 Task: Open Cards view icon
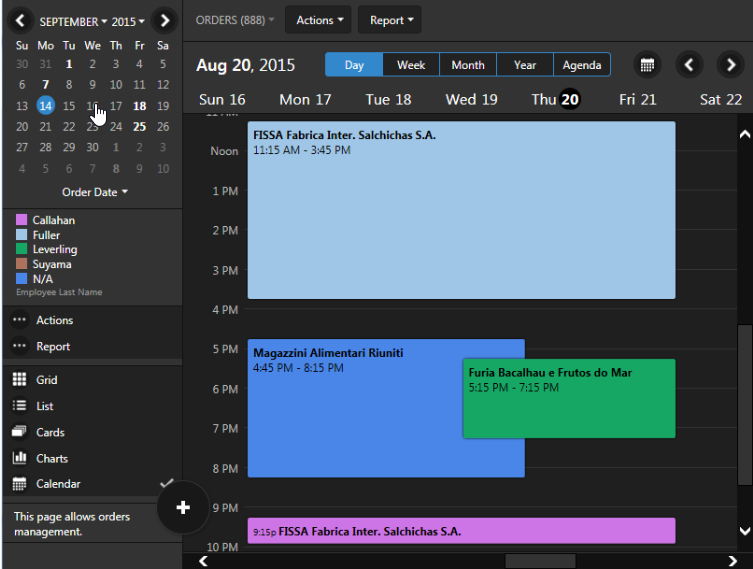(x=19, y=432)
